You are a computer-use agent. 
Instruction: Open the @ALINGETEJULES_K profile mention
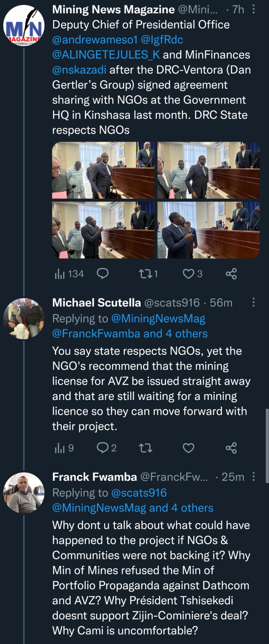[x=106, y=55]
